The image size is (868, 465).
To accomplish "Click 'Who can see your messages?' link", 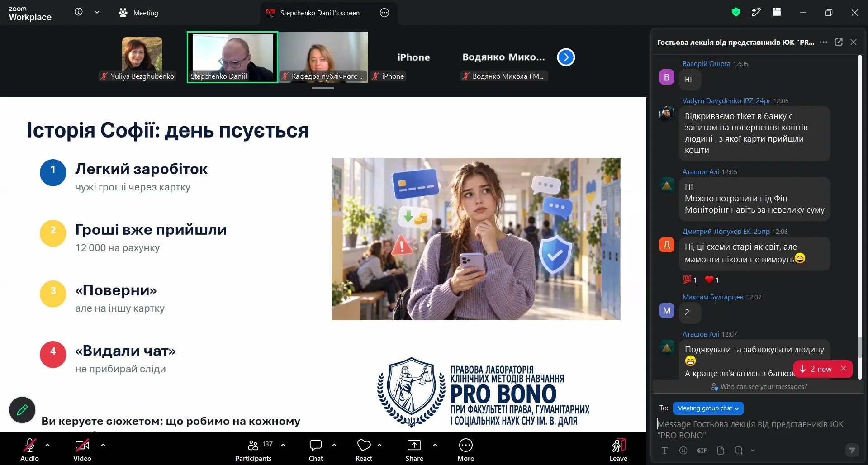I will tap(759, 387).
